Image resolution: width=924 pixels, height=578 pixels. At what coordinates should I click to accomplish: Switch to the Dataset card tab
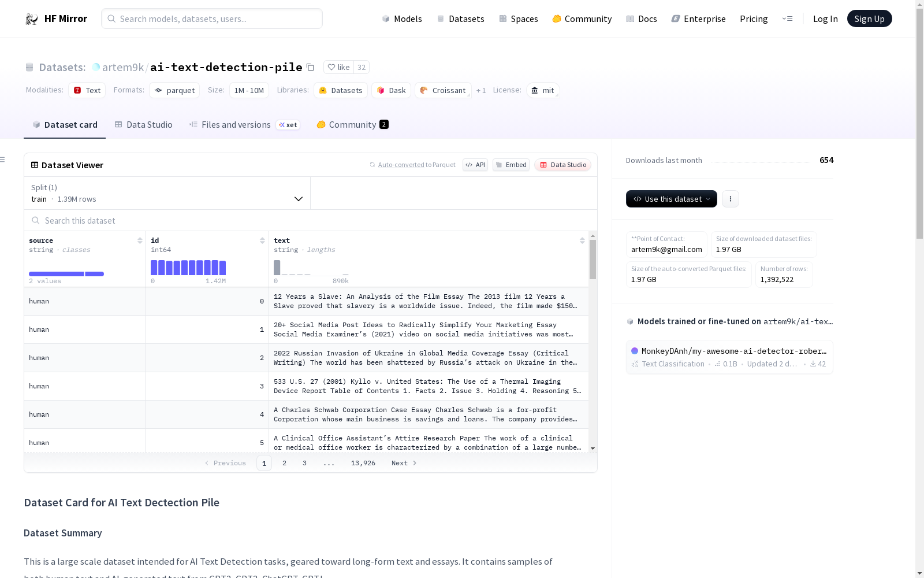[65, 125]
